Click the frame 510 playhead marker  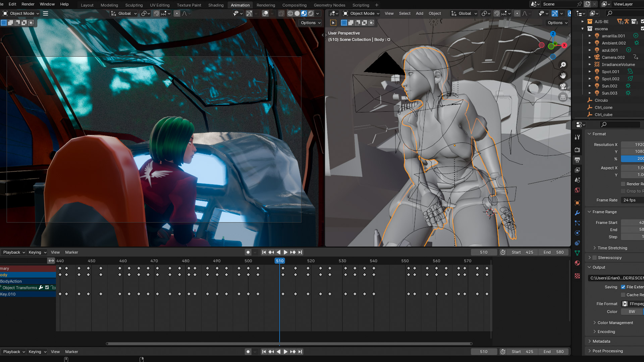point(280,261)
